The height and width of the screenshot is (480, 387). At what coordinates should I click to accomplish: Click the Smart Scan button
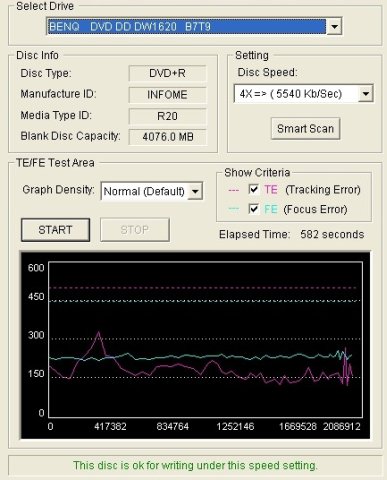point(305,128)
